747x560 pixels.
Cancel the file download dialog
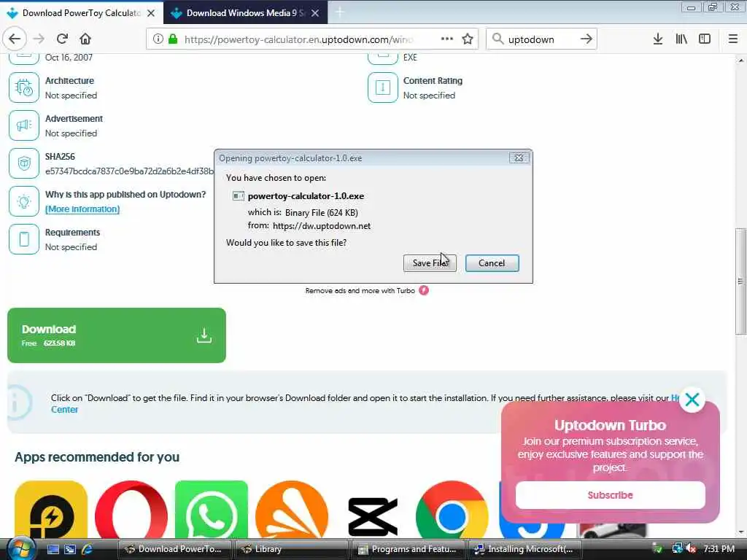pyautogui.click(x=492, y=263)
